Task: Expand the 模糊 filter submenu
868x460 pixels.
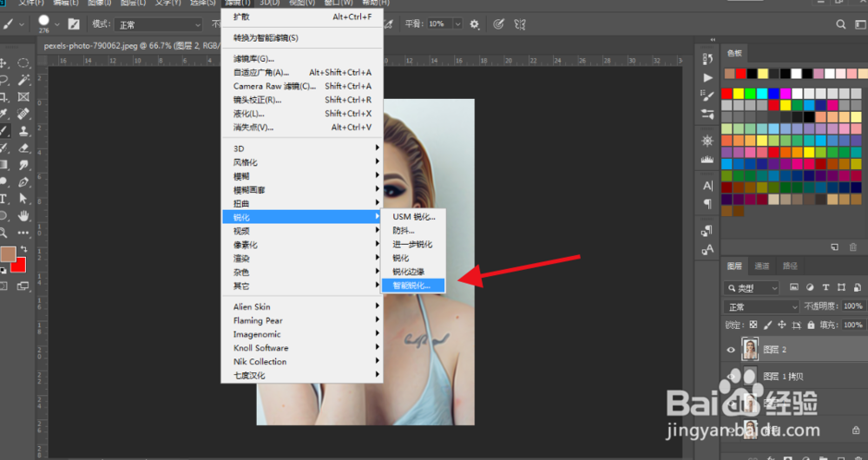Action: coord(302,176)
